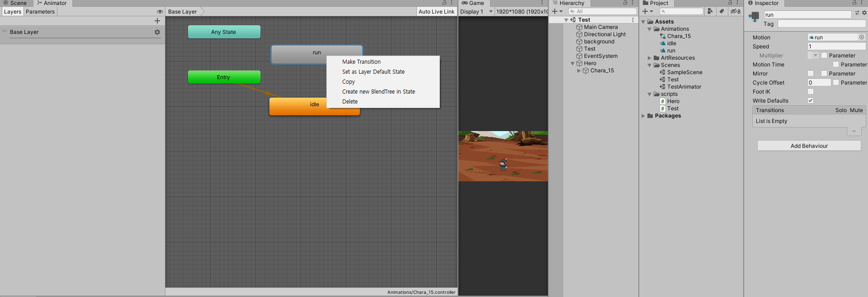Image resolution: width=868 pixels, height=297 pixels.
Task: Choose Make Transition from context menu
Action: point(383,62)
